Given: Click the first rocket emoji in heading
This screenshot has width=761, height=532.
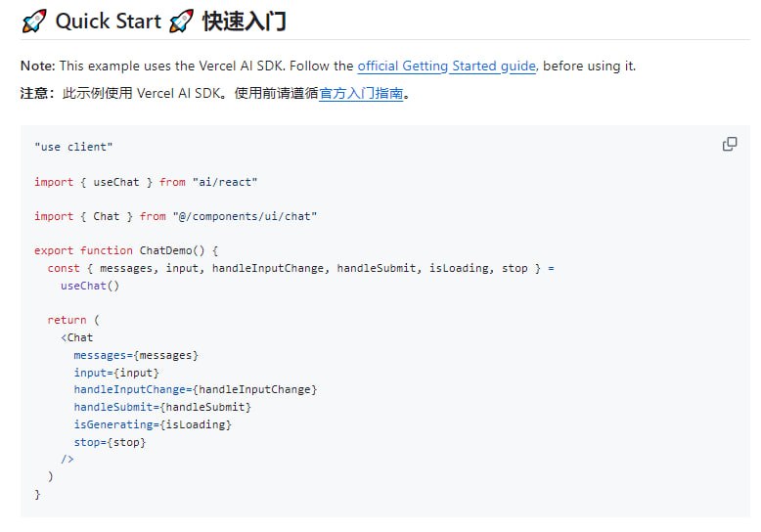Looking at the screenshot, I should tap(34, 22).
